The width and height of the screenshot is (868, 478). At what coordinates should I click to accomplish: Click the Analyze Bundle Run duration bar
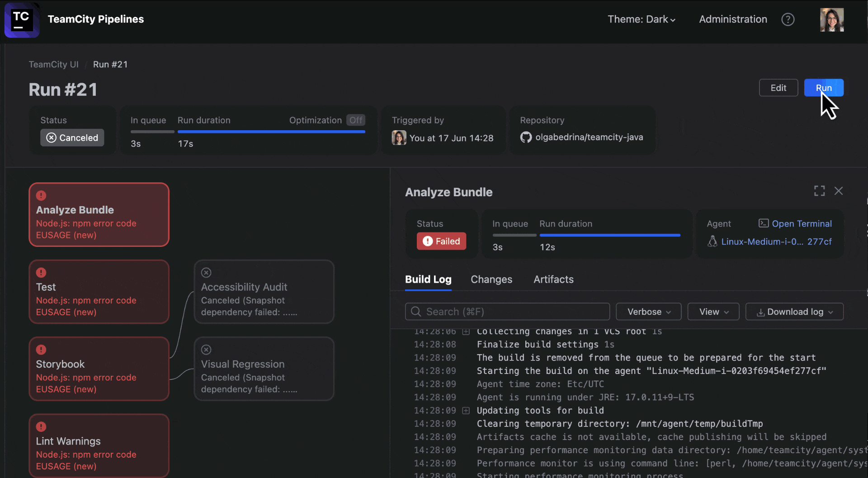[x=610, y=235]
